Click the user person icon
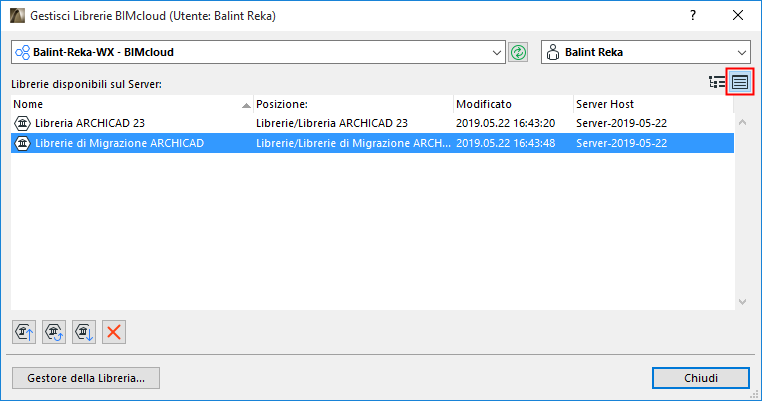The image size is (762, 401). click(553, 52)
